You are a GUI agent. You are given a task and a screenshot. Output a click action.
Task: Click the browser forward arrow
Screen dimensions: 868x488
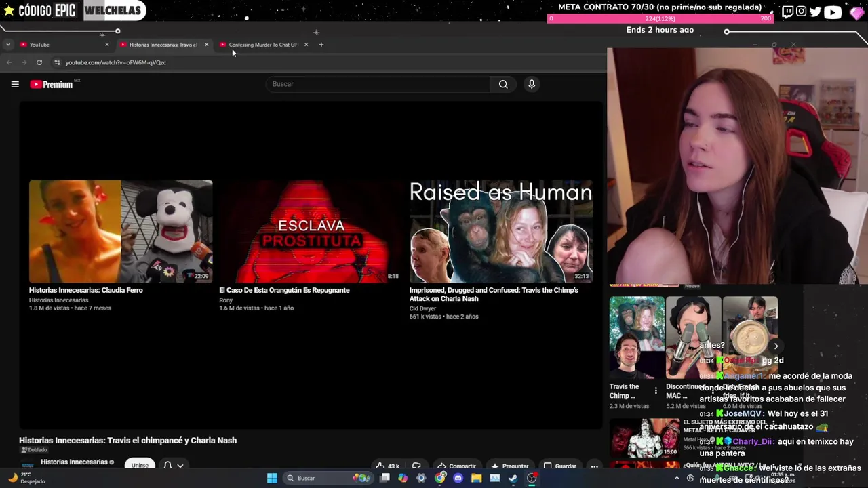coord(24,62)
